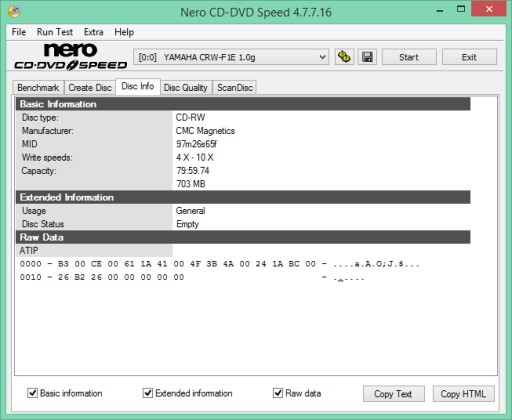Viewport: 512px width, 420px height.
Task: Click the drive options icon beside dropdown
Action: point(344,57)
